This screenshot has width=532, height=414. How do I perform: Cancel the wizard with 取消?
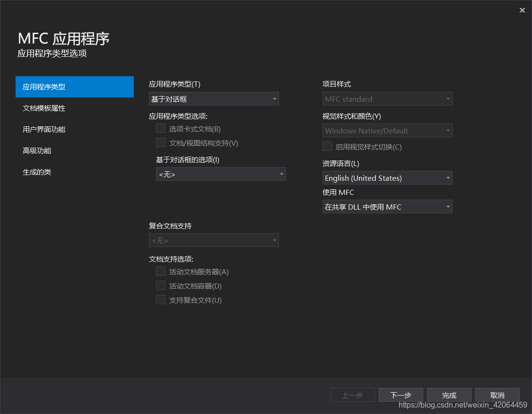click(497, 395)
